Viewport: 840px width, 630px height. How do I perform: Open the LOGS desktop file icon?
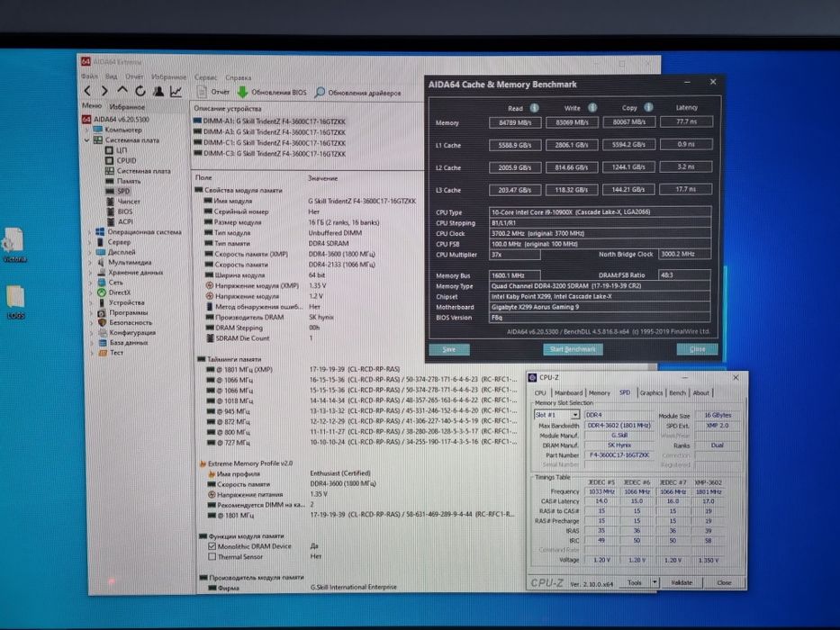[x=15, y=301]
